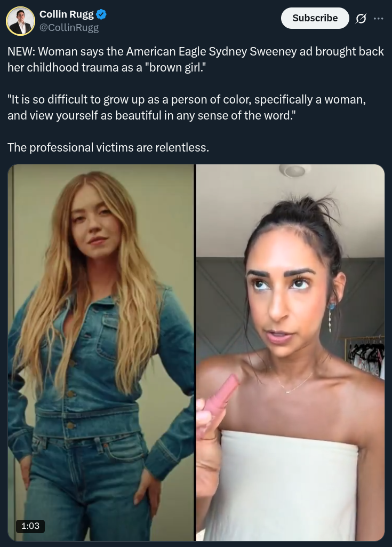Subscribe to Collin Rugg
Image resolution: width=392 pixels, height=547 pixels.
[315, 18]
